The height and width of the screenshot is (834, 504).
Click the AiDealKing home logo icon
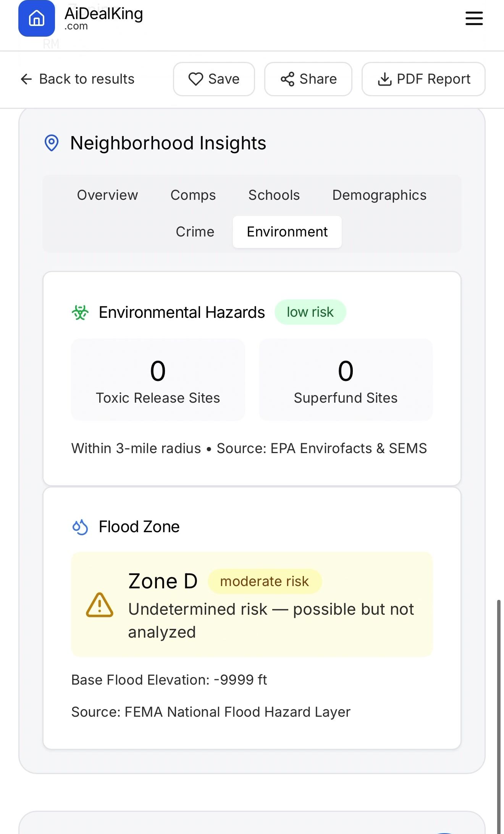pos(37,18)
